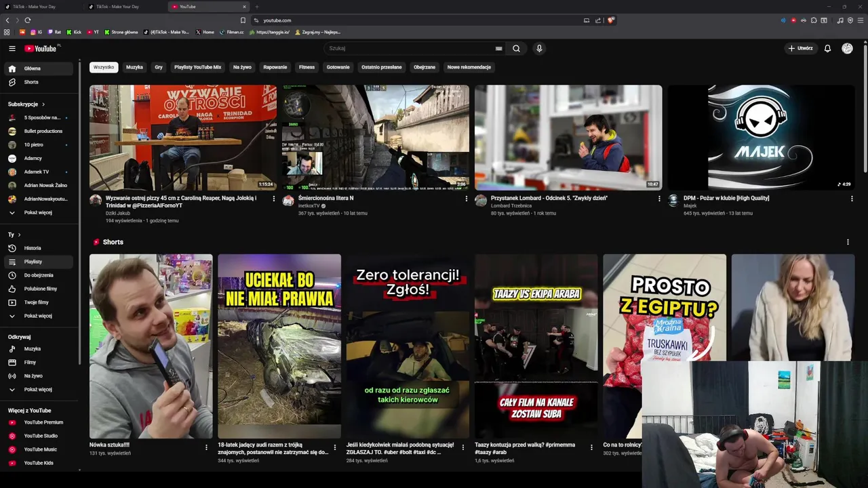Open Historia in the sidebar
Viewport: 868px width, 488px height.
tap(38, 248)
